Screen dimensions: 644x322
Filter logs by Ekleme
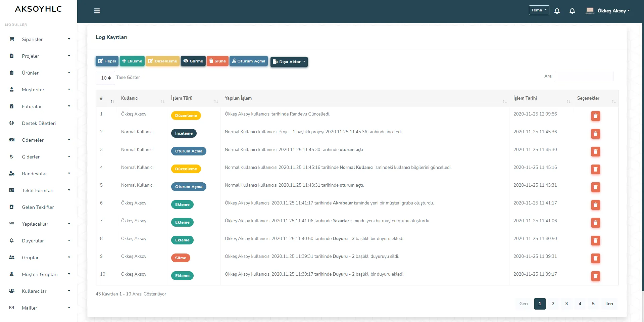point(132,61)
